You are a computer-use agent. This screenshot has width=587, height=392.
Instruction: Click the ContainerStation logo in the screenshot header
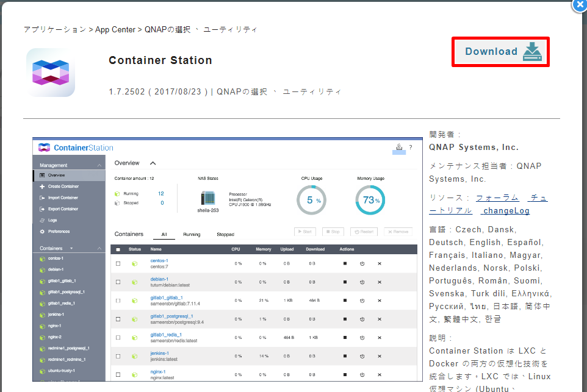pyautogui.click(x=76, y=148)
